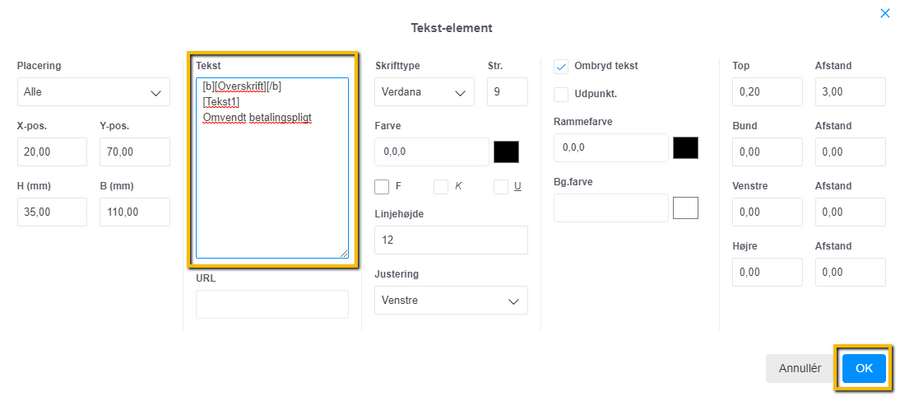Enable the Udpunkt. checkbox

(561, 94)
